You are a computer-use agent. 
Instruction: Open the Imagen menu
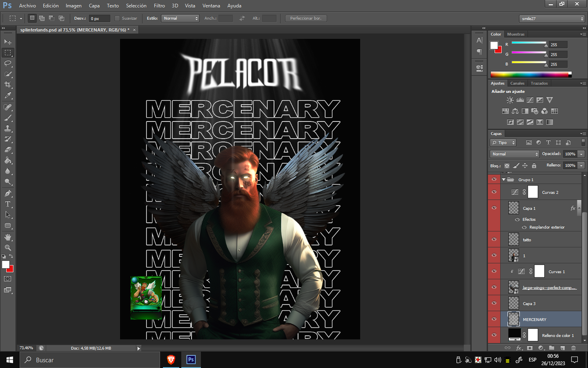tap(73, 6)
